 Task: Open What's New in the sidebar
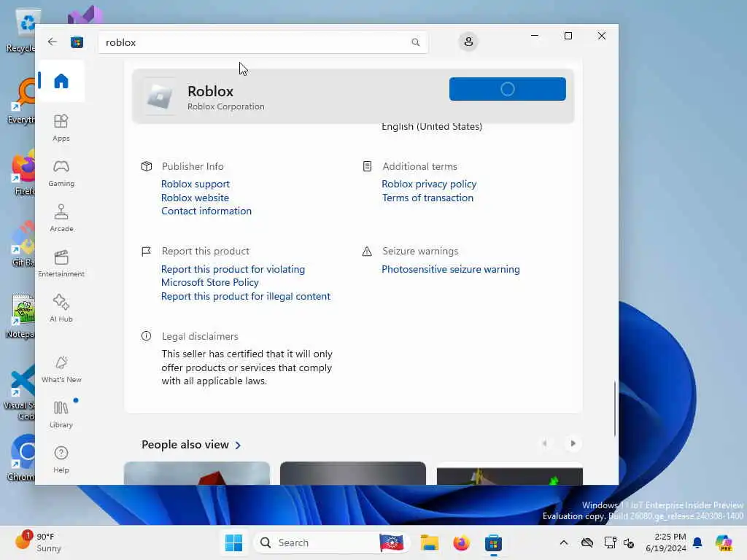tap(61, 370)
